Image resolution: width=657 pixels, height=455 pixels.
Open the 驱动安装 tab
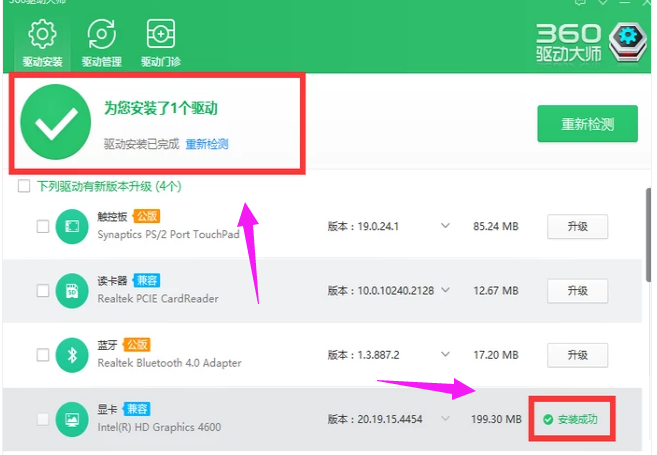coord(42,43)
